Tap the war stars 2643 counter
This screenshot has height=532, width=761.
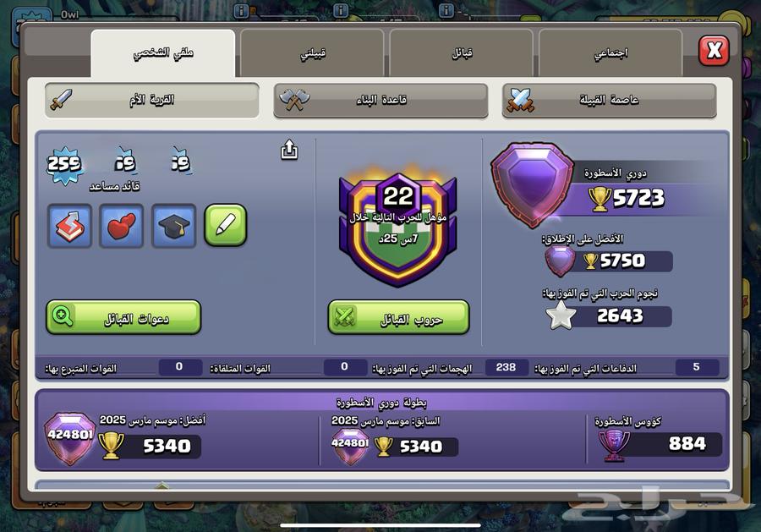pos(609,315)
